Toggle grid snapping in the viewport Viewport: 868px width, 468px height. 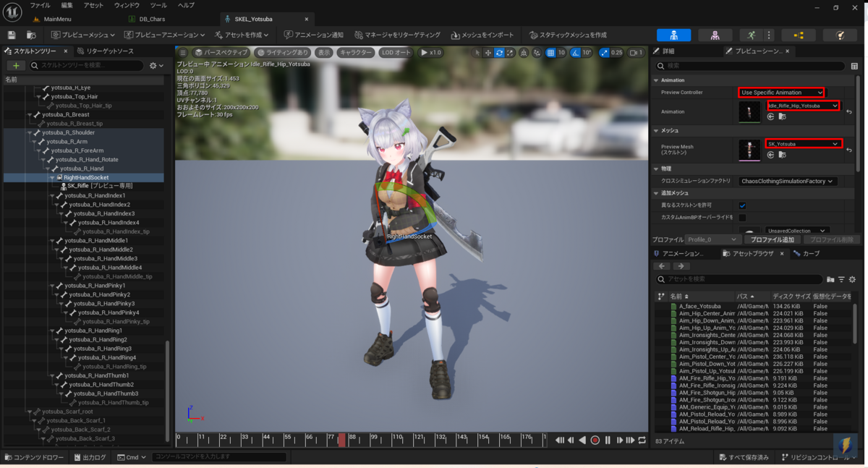point(551,52)
